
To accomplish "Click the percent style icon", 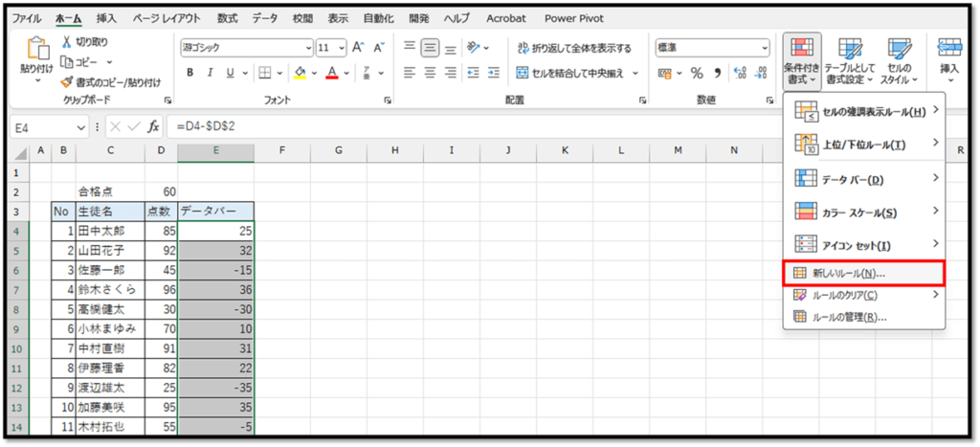I will point(697,73).
